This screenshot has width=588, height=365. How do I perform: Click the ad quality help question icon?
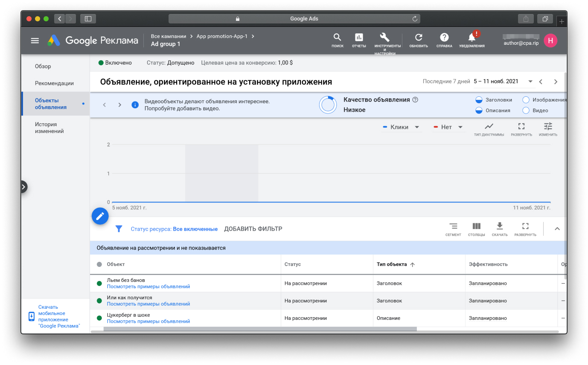coord(415,100)
